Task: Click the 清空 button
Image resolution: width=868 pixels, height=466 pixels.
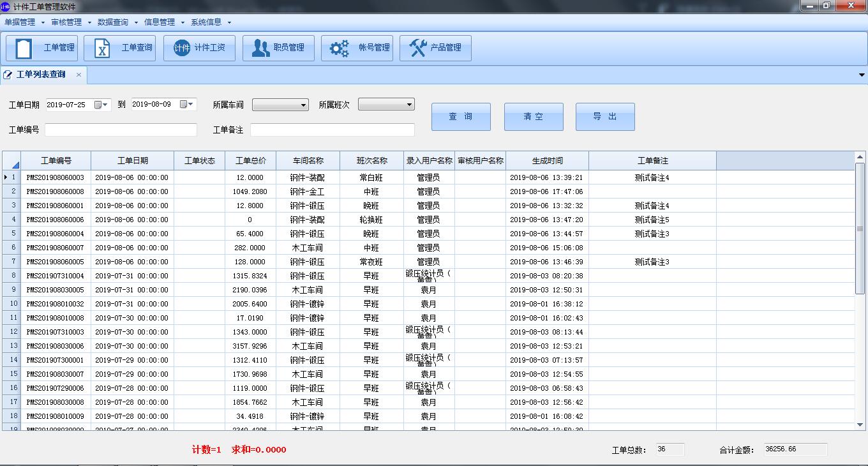Action: [x=534, y=117]
